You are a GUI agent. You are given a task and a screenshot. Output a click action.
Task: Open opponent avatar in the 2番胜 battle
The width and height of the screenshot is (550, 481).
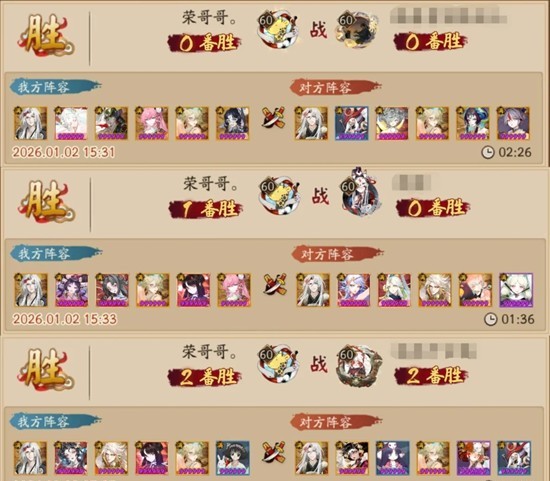tap(358, 366)
